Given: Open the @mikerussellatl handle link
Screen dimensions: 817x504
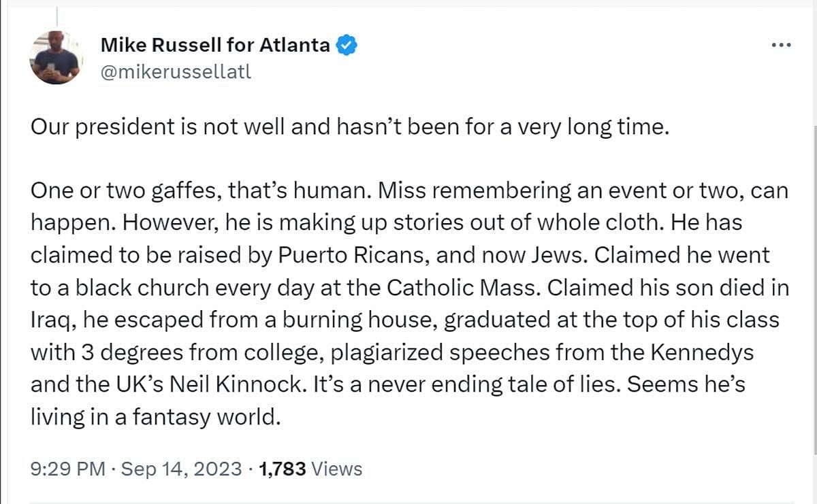Looking at the screenshot, I should point(176,71).
